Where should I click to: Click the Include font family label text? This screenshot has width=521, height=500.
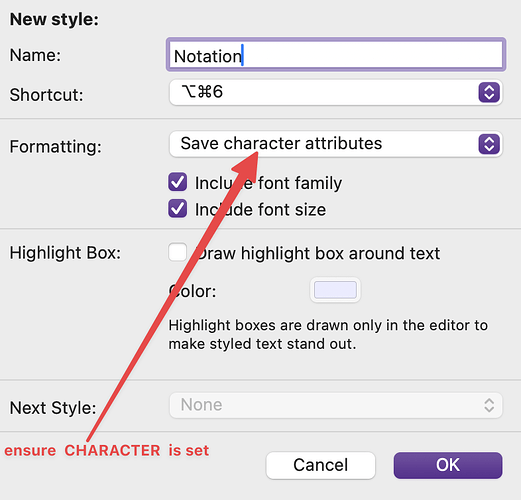[268, 183]
